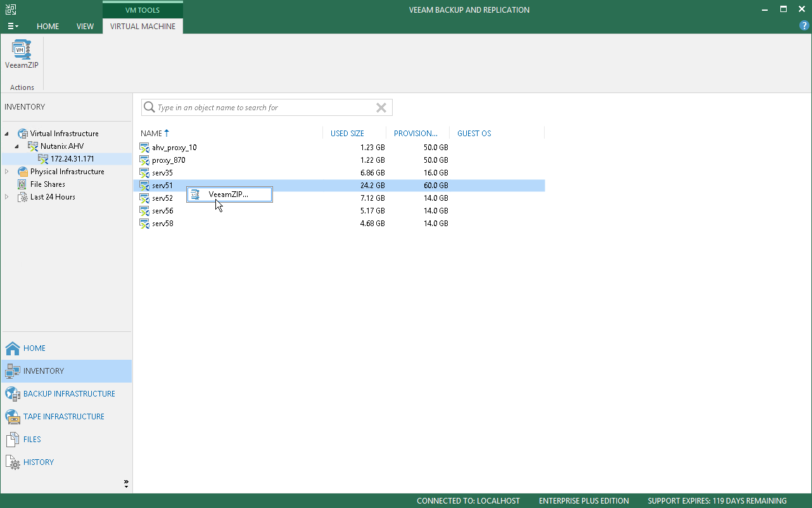Click the 4.68 GB used size cell

(x=371, y=224)
